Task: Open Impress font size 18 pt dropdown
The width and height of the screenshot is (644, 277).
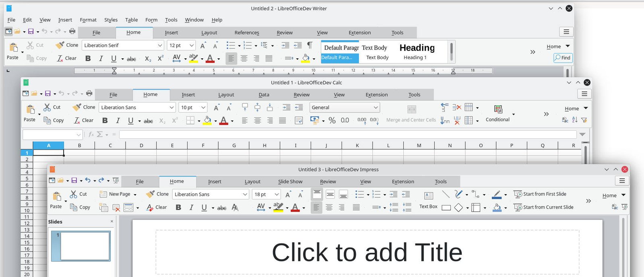Action: 277,194
